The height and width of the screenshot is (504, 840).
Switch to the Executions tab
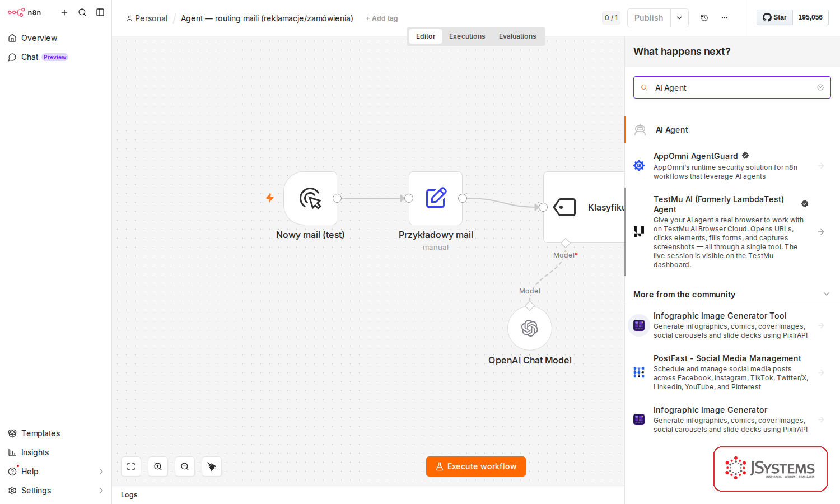click(467, 36)
